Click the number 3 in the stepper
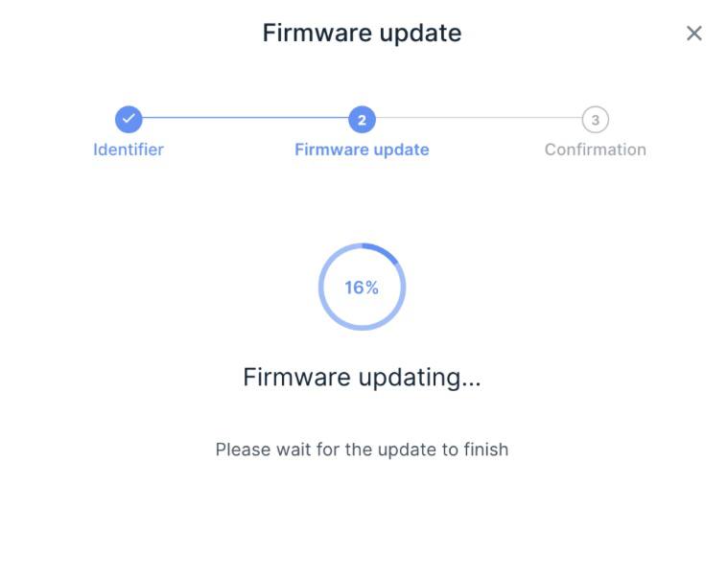 coord(596,120)
